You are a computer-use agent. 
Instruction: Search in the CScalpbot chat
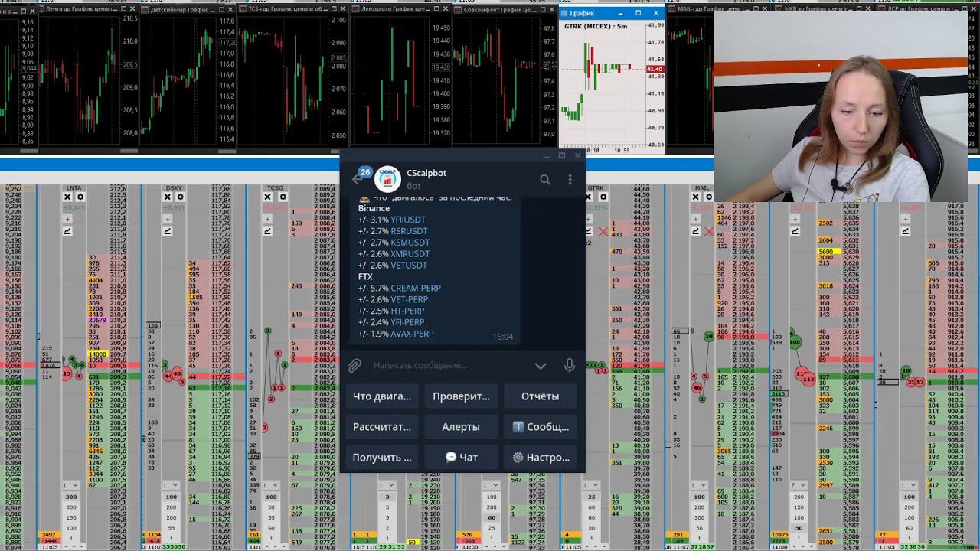pyautogui.click(x=545, y=179)
